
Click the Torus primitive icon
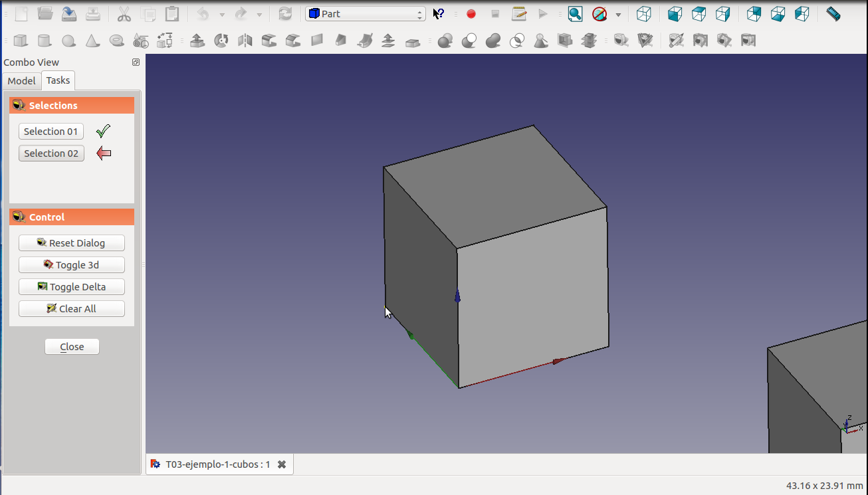coord(117,41)
